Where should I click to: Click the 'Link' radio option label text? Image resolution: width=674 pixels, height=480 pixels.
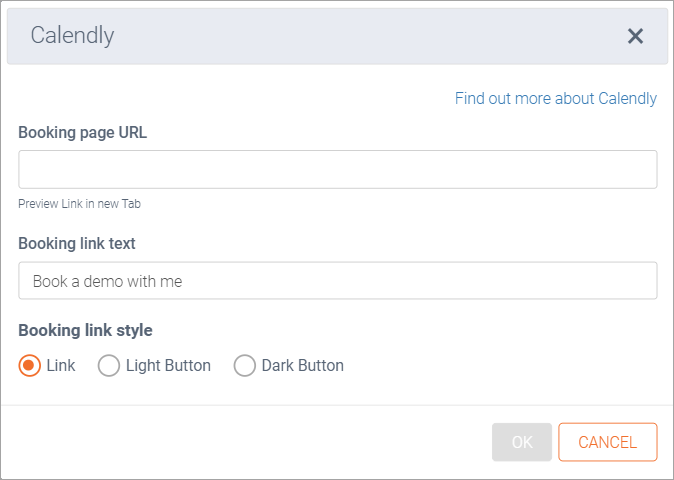click(x=61, y=366)
